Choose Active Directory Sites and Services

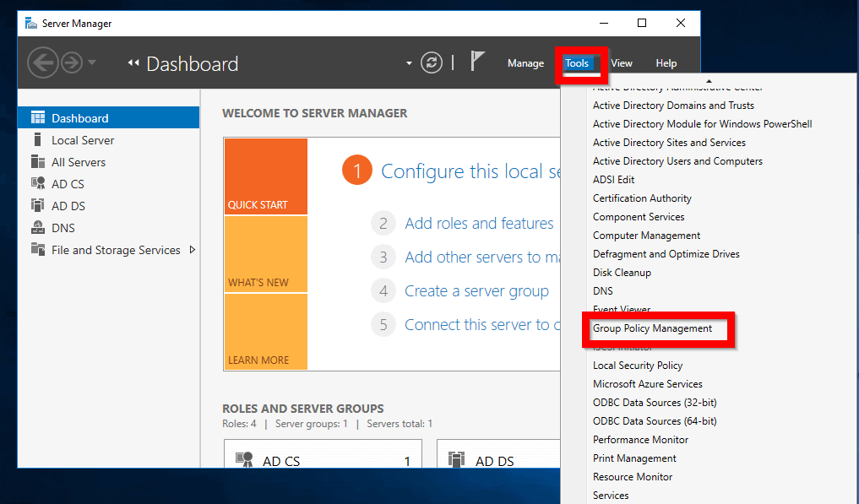pyautogui.click(x=669, y=143)
